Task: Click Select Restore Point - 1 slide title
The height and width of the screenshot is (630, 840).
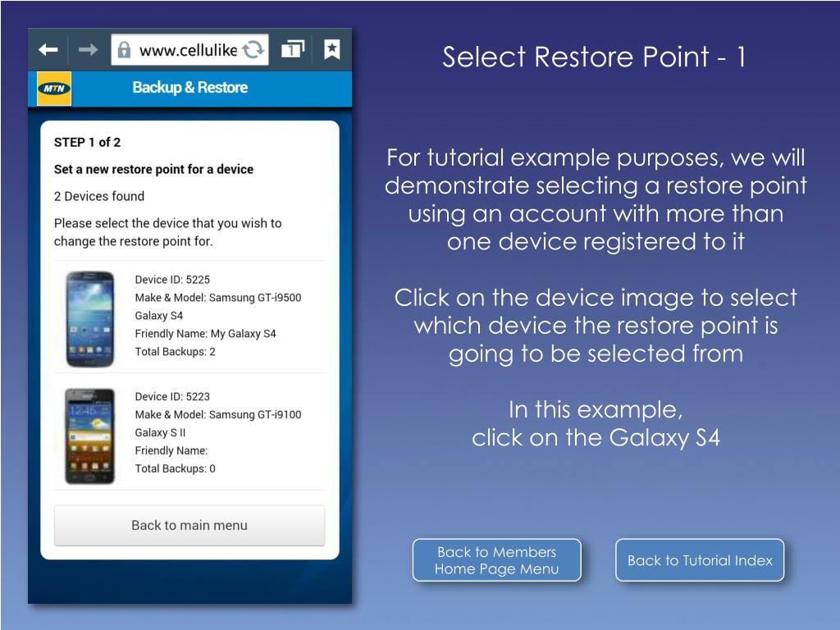Action: 594,57
